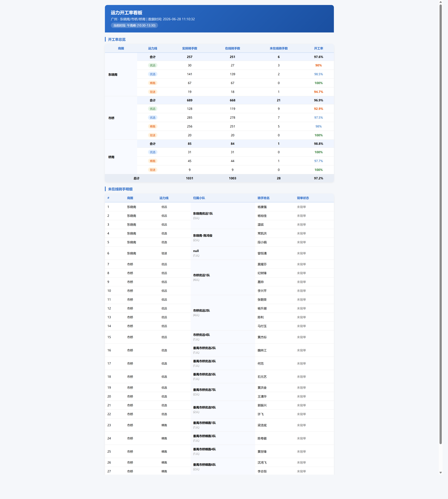The image size is (448, 499).
Task: Select the 驻送 tag in 桥南 group
Action: 153,170
